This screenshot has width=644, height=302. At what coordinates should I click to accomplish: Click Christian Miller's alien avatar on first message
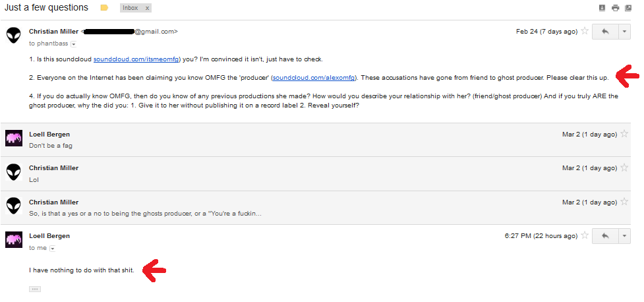tap(14, 36)
